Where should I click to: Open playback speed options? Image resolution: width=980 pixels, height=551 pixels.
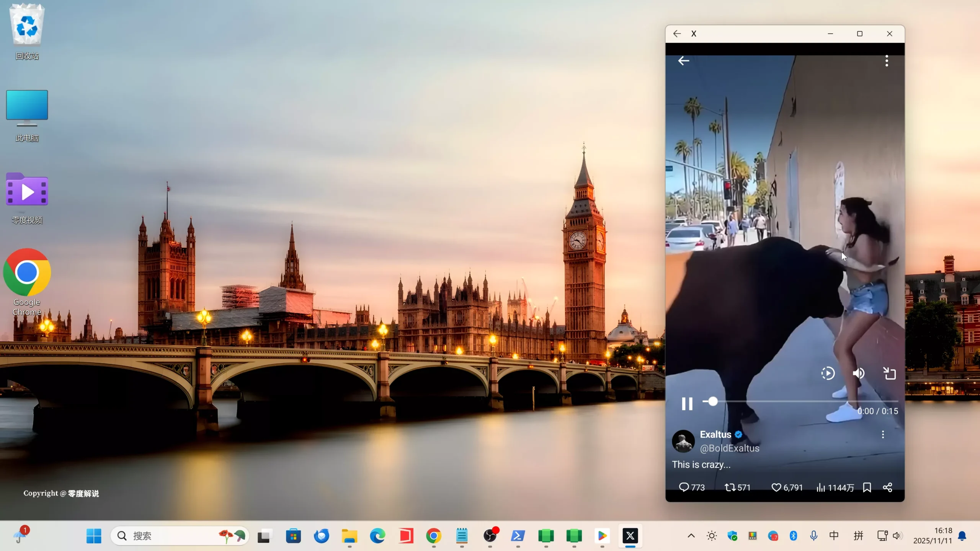tap(828, 373)
